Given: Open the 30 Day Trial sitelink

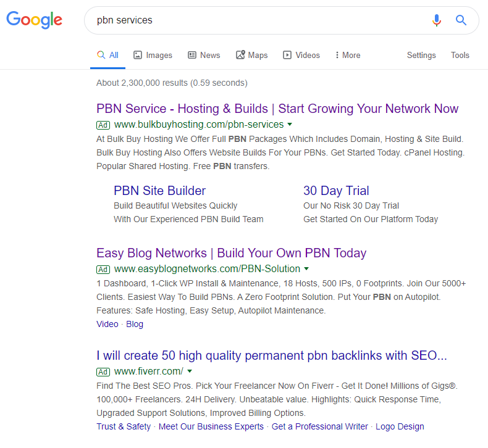Looking at the screenshot, I should 336,191.
